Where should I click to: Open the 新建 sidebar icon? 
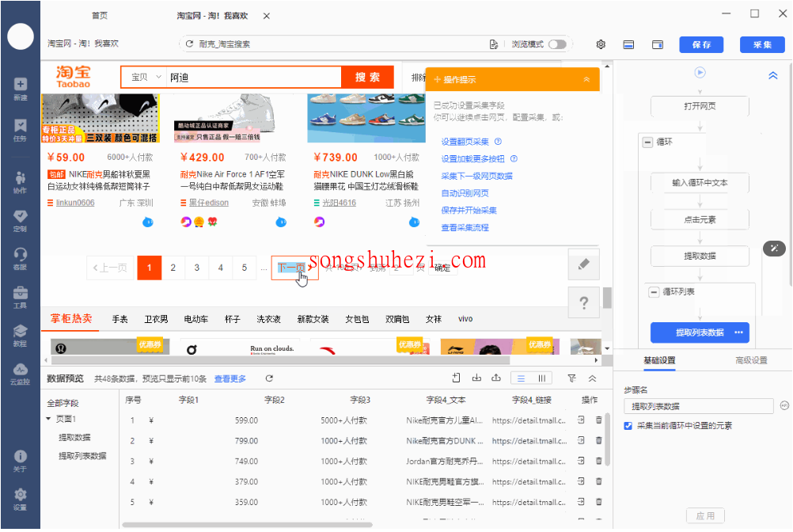point(21,89)
